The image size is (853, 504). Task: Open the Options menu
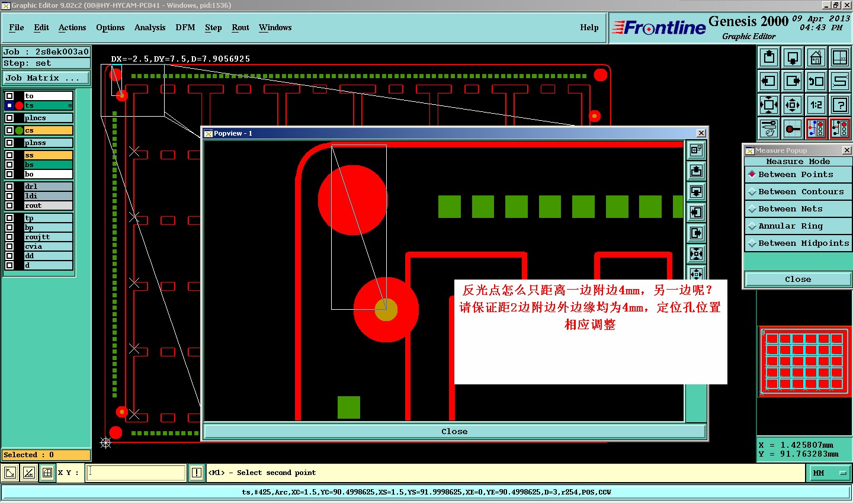[x=110, y=27]
